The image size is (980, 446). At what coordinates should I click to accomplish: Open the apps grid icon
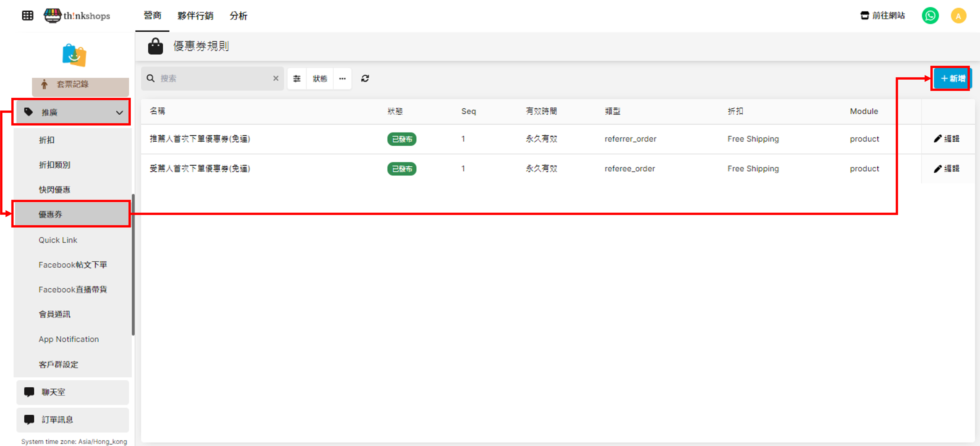tap(27, 16)
